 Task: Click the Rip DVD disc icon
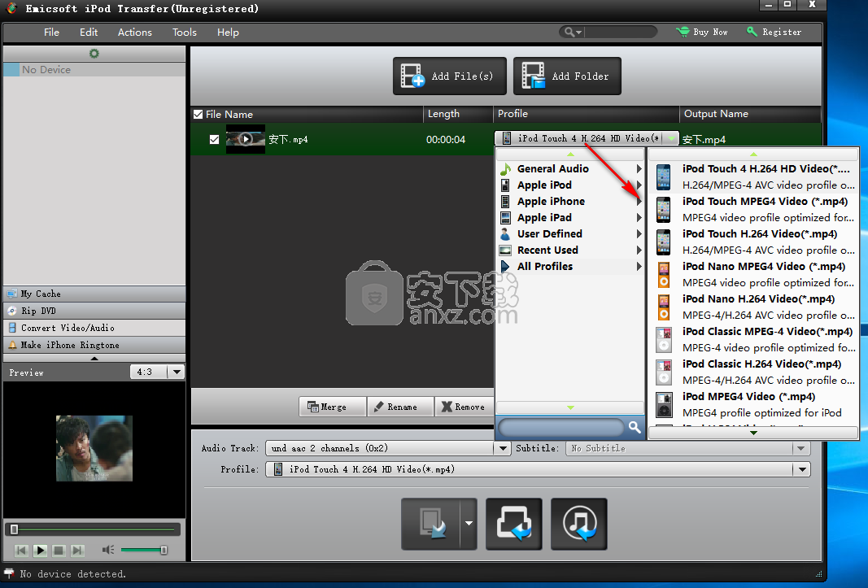pos(12,311)
